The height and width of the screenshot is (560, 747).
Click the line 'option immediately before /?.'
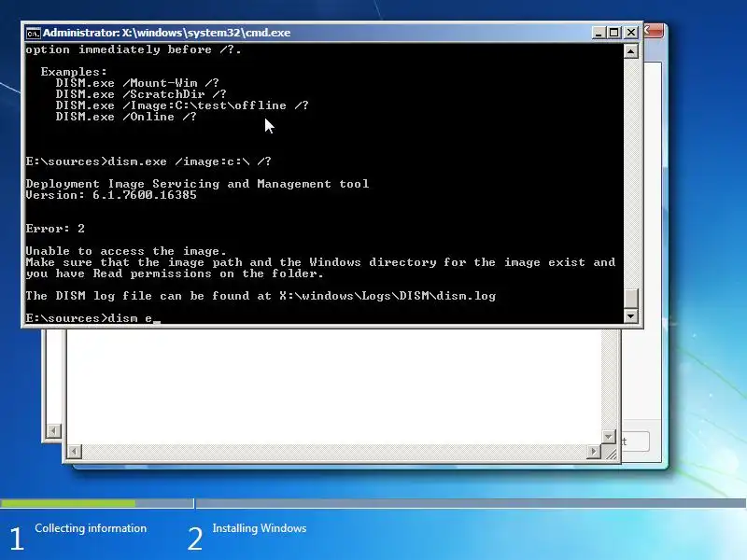[x=134, y=49]
